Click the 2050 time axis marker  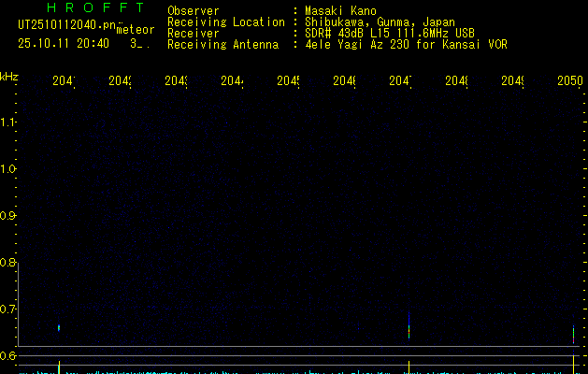pyautogui.click(x=569, y=81)
